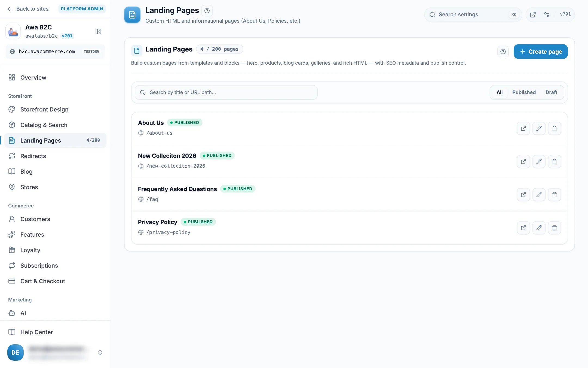Delete New Colleciton 2026 page
Viewport: 588px width, 368px height.
point(554,162)
